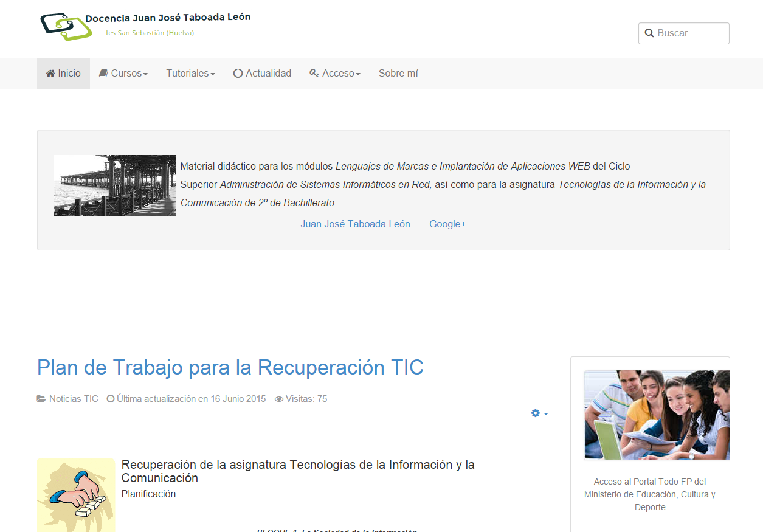Click the folder icon beside Noticias TIC
Screen dimensions: 763x532
(41, 399)
